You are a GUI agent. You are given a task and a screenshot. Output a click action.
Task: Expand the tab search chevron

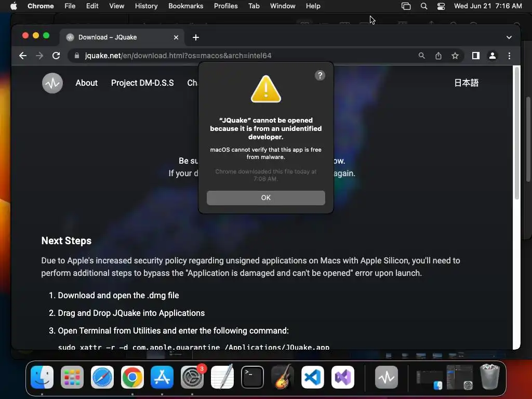pyautogui.click(x=509, y=37)
